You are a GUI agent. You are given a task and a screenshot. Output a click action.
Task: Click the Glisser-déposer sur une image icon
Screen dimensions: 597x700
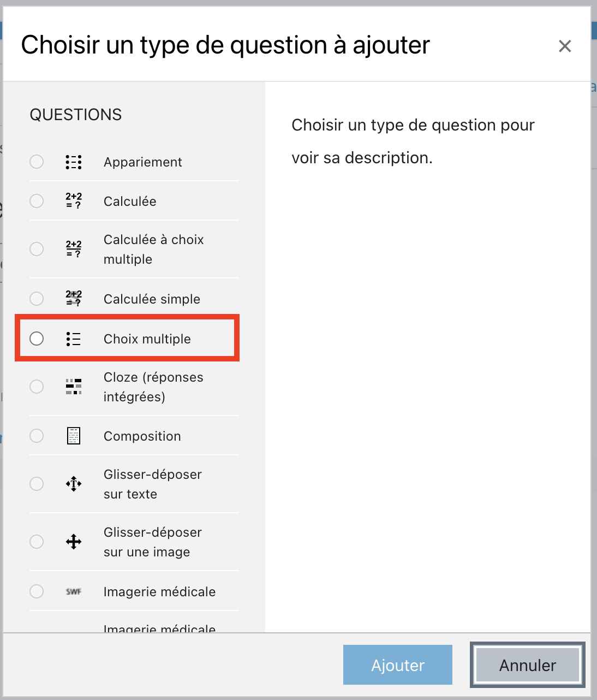coord(74,542)
